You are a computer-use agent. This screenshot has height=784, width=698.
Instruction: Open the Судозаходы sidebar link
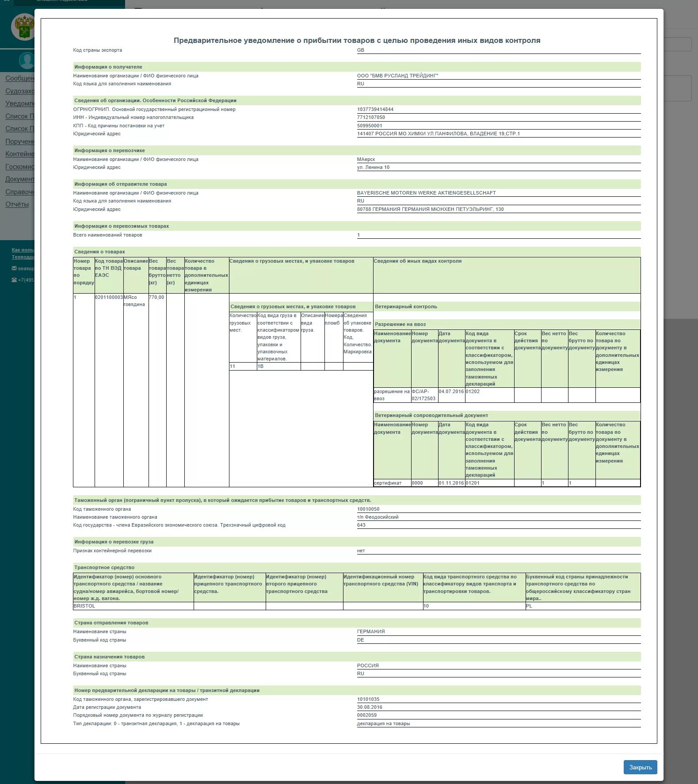click(19, 91)
